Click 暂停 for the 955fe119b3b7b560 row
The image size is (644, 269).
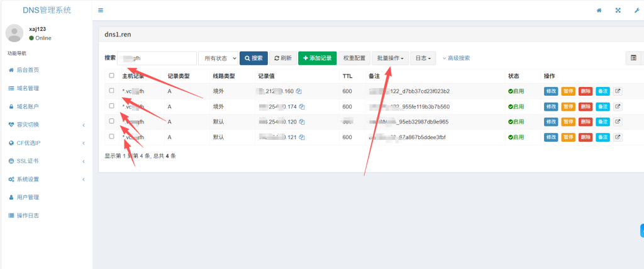click(x=569, y=106)
